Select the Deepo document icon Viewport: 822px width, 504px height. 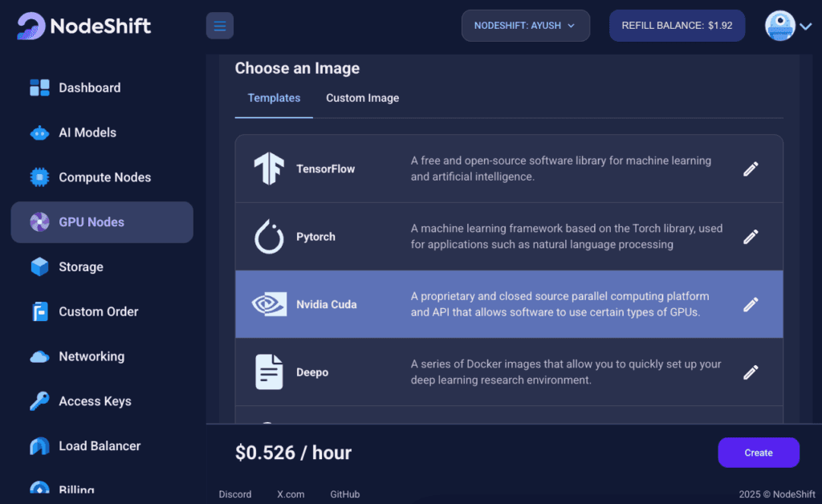[269, 372]
